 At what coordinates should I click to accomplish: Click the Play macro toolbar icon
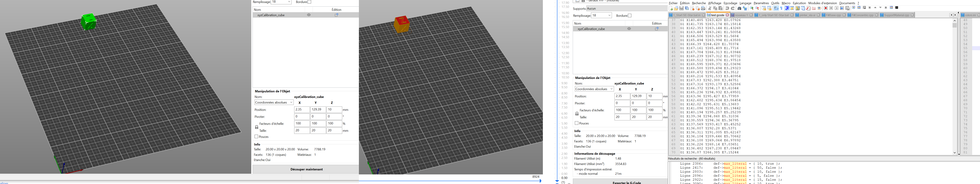837,8
